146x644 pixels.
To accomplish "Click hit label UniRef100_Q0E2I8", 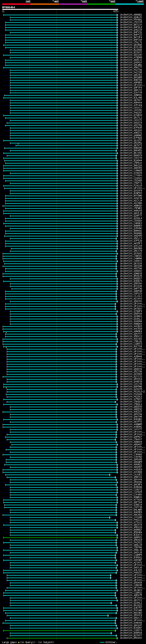I will [x=131, y=30].
